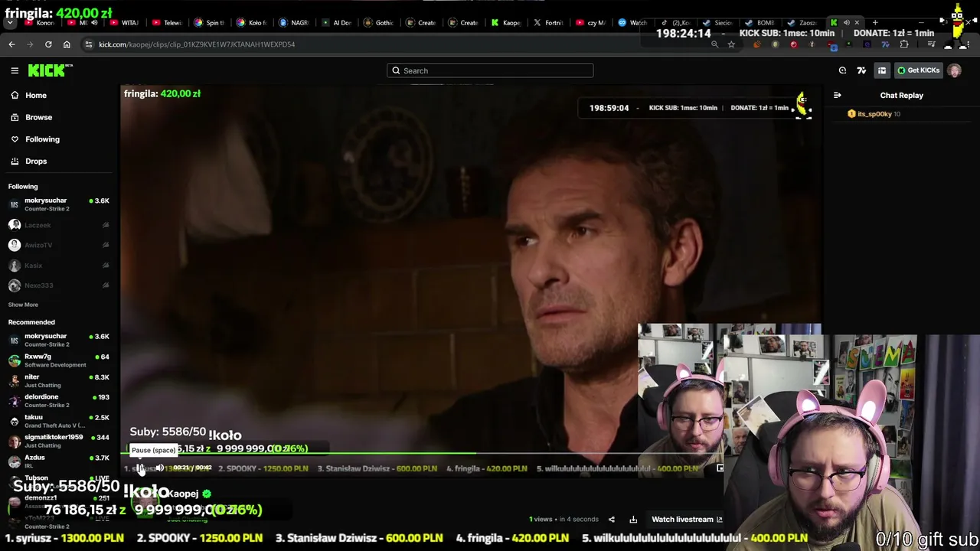Open Kasix channel in Following list
This screenshot has width=980, height=551.
[x=59, y=266]
